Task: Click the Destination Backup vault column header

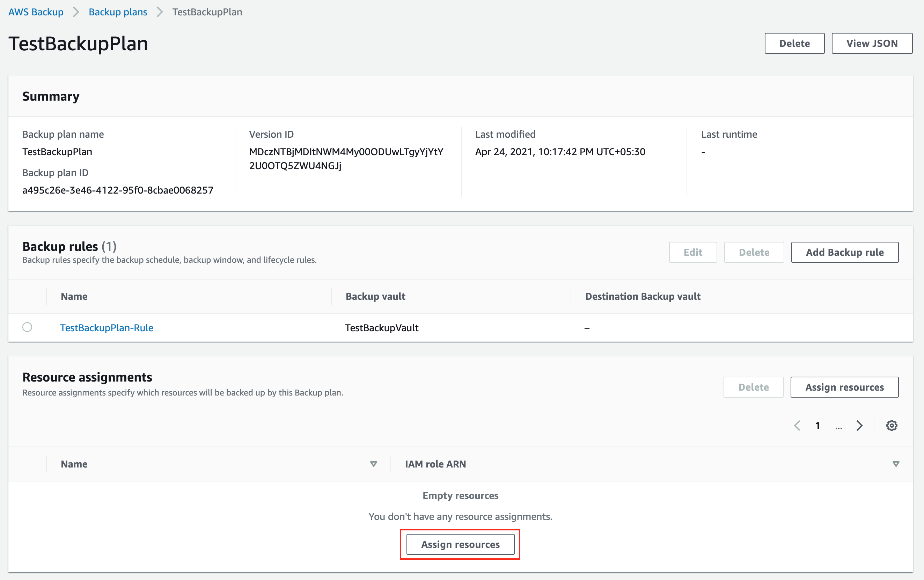Action: 643,296
